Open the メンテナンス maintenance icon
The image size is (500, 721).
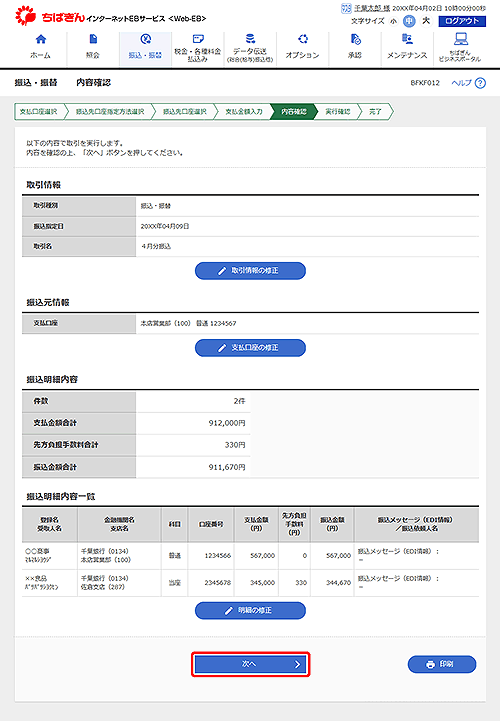pos(407,39)
